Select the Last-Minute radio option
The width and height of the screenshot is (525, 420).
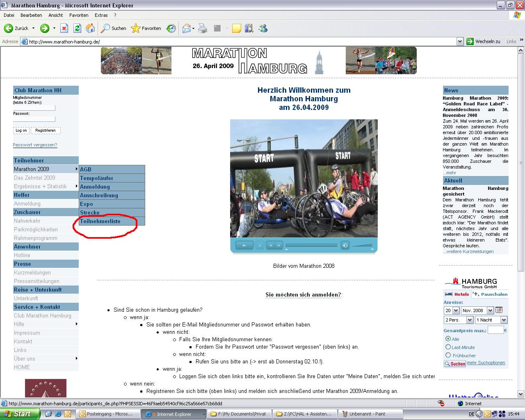point(448,347)
